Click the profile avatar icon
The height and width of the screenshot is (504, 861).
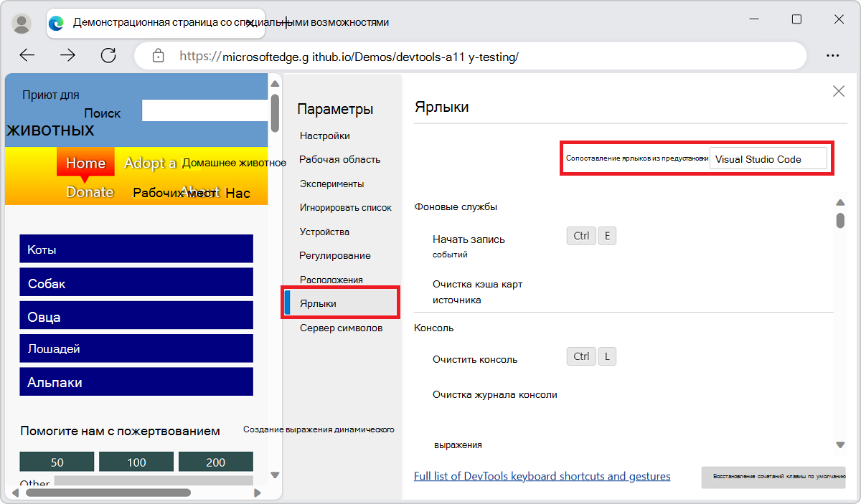(22, 22)
